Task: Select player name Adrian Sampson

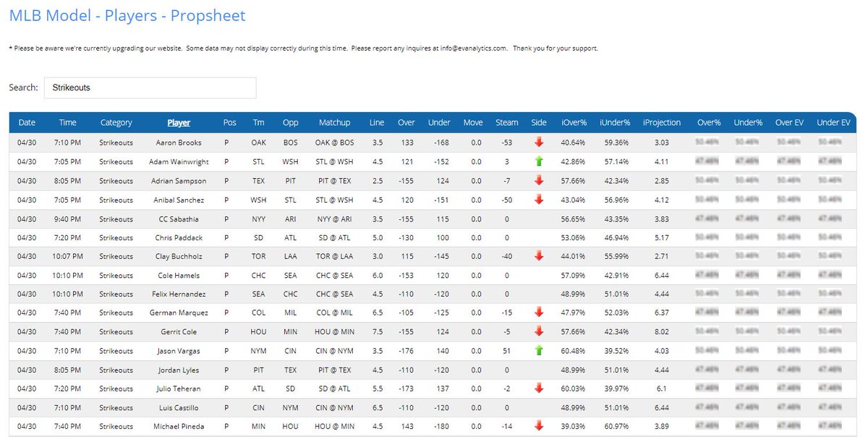Action: click(x=179, y=180)
